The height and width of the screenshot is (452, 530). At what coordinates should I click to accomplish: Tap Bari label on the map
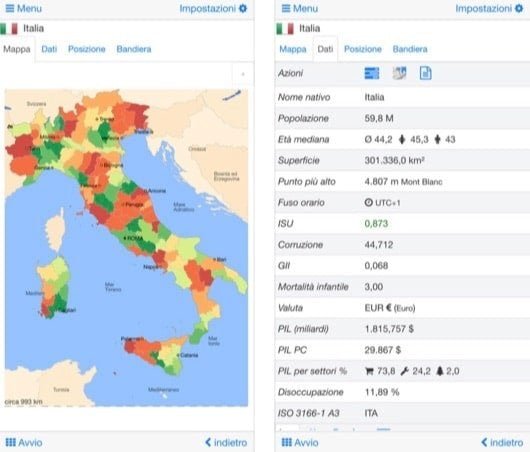tap(220, 259)
